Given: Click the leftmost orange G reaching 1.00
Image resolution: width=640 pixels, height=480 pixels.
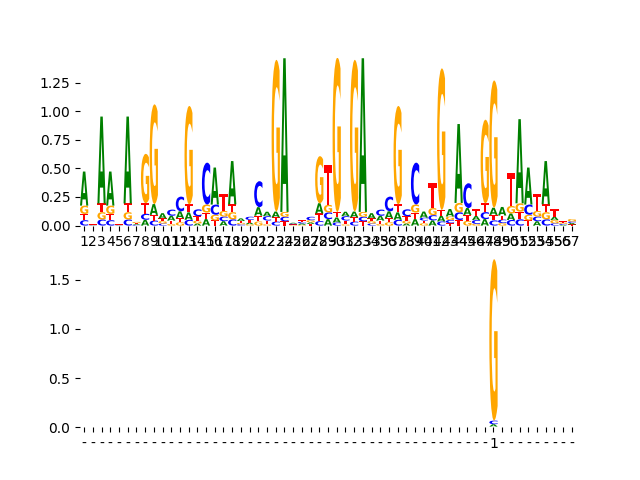Looking at the screenshot, I should click(x=154, y=154).
